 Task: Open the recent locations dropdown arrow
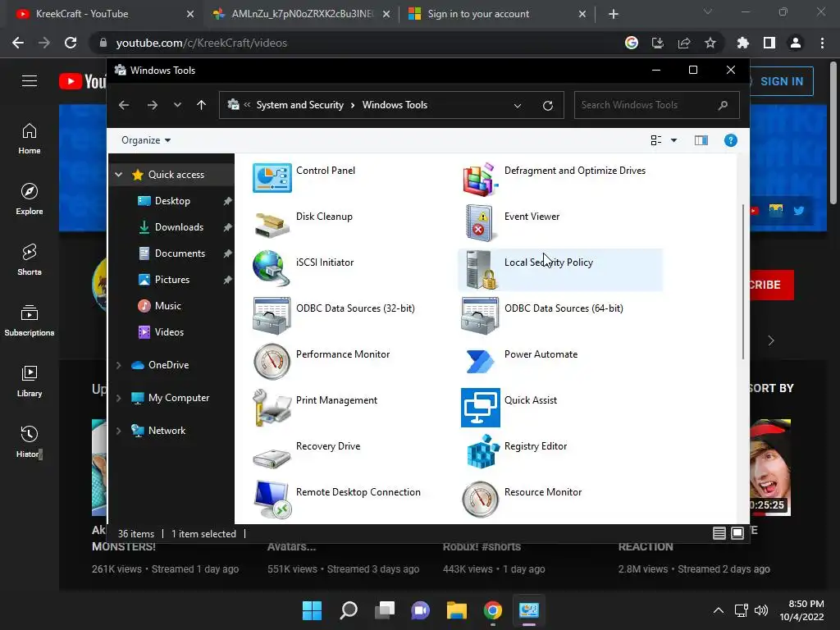[x=177, y=105]
